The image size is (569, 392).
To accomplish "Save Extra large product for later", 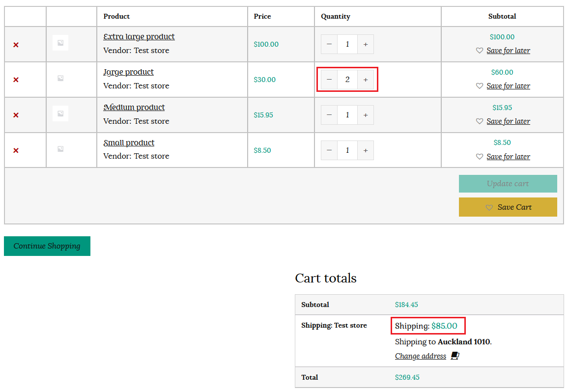I will [x=508, y=51].
